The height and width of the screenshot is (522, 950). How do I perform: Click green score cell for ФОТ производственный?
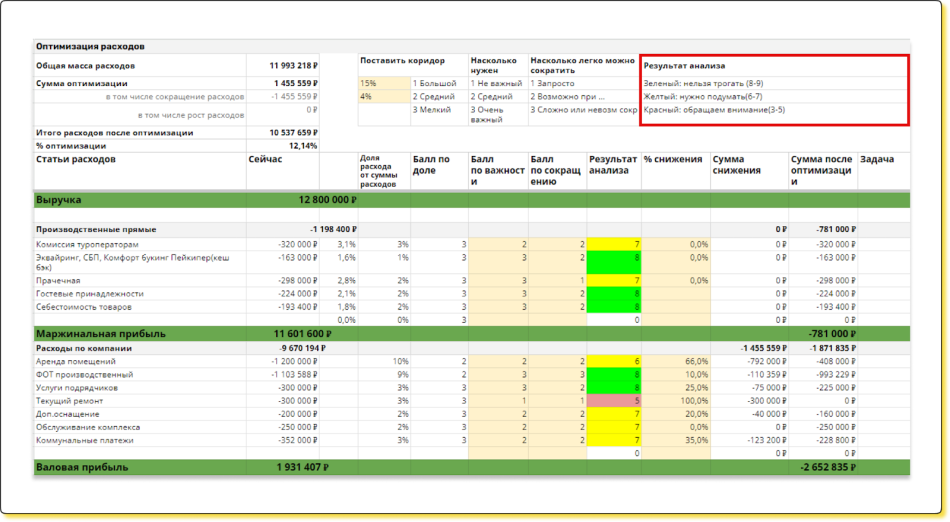(614, 375)
